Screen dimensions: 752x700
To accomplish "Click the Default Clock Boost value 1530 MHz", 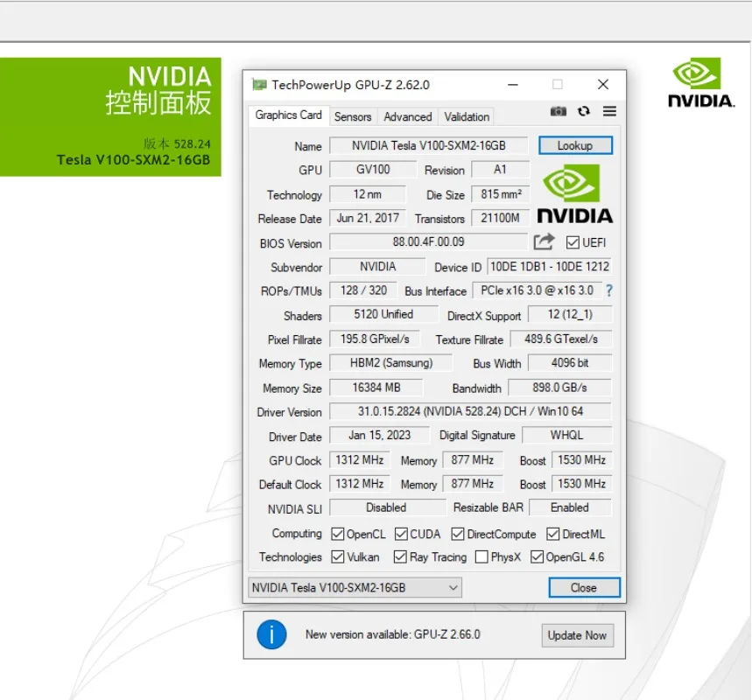I will [582, 484].
